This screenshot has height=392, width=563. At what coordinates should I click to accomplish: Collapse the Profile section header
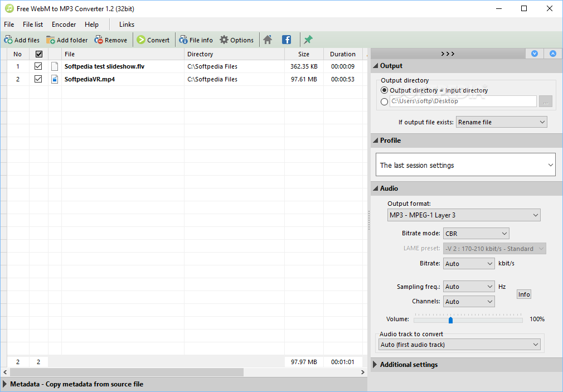click(x=467, y=141)
